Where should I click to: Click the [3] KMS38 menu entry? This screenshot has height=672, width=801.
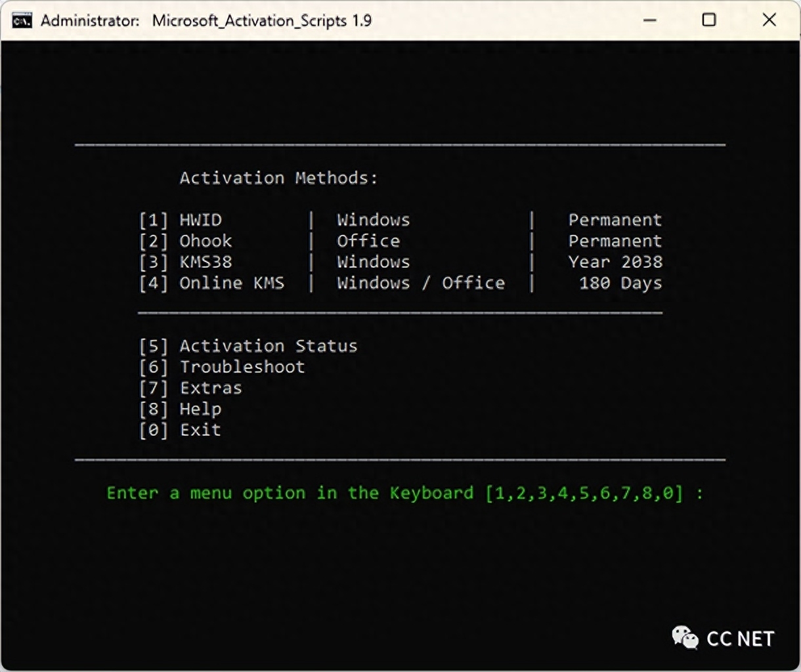point(186,262)
